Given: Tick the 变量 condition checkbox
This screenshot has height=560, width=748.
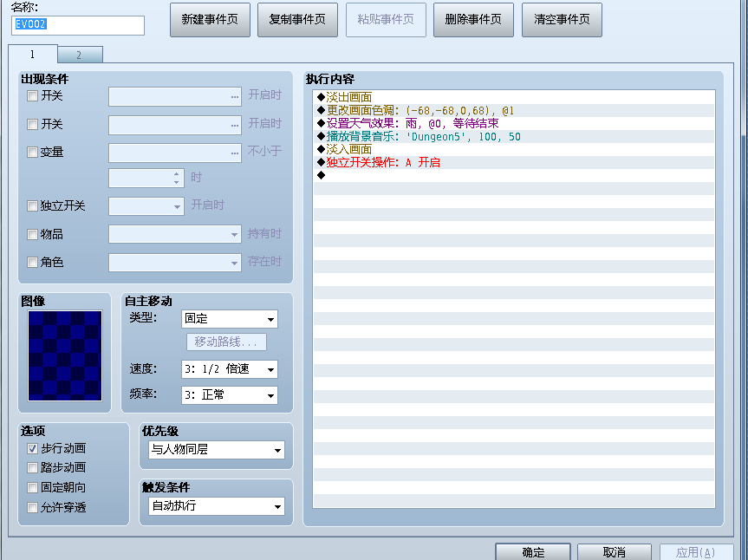Looking at the screenshot, I should (x=32, y=153).
